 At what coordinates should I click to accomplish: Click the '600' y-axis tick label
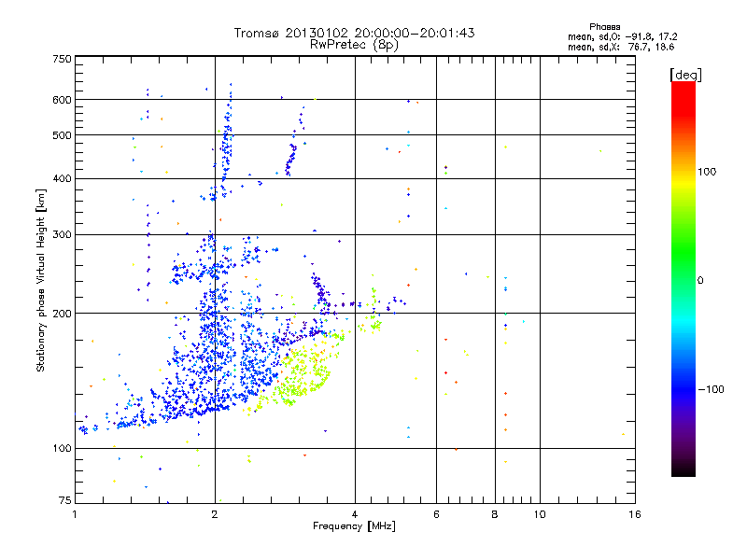pos(62,100)
